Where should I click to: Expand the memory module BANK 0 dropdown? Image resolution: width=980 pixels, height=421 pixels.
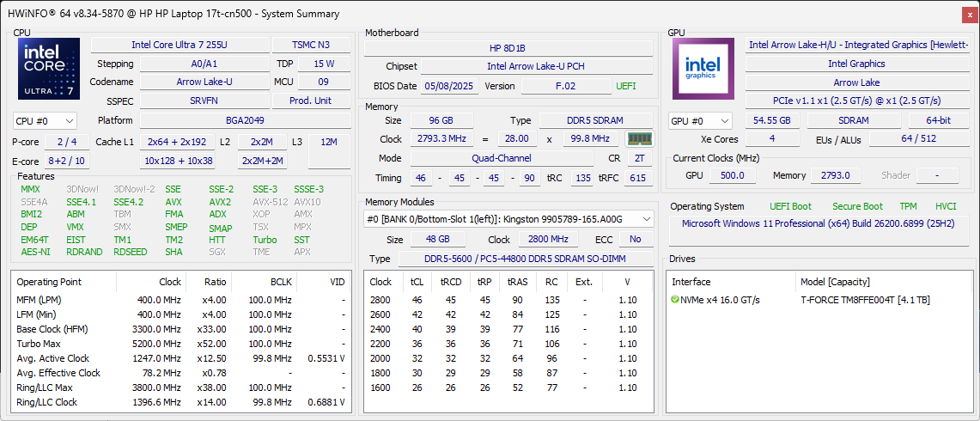click(x=508, y=219)
